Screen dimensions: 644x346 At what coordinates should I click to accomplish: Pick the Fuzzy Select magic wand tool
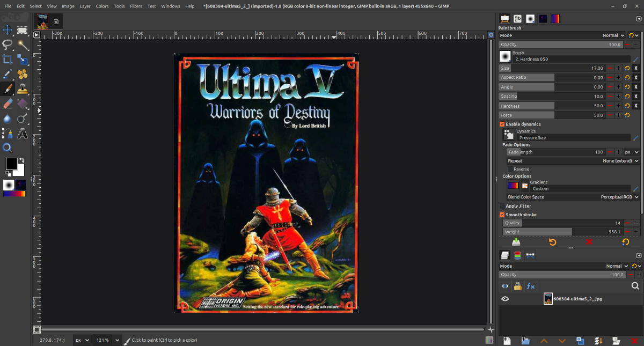point(23,45)
